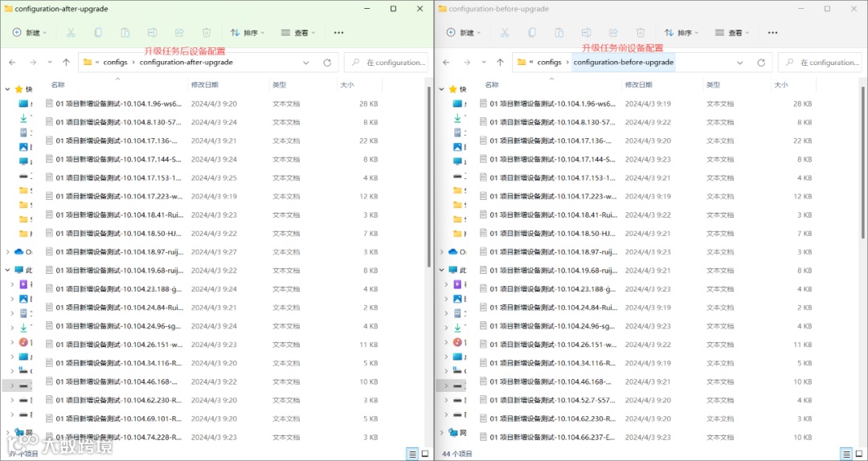Switch to large icons view in configuration-after-upgrade window
The height and width of the screenshot is (461, 868).
coord(425,454)
